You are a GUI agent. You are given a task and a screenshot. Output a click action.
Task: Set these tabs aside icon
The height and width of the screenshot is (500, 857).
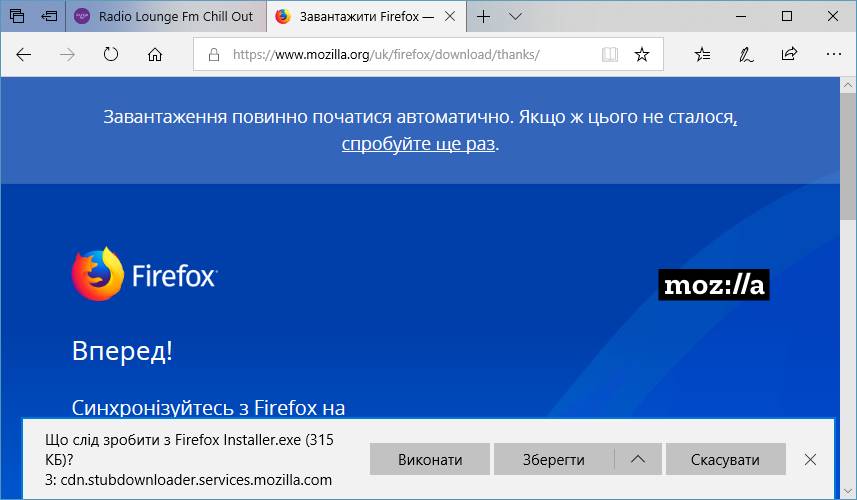click(x=49, y=16)
